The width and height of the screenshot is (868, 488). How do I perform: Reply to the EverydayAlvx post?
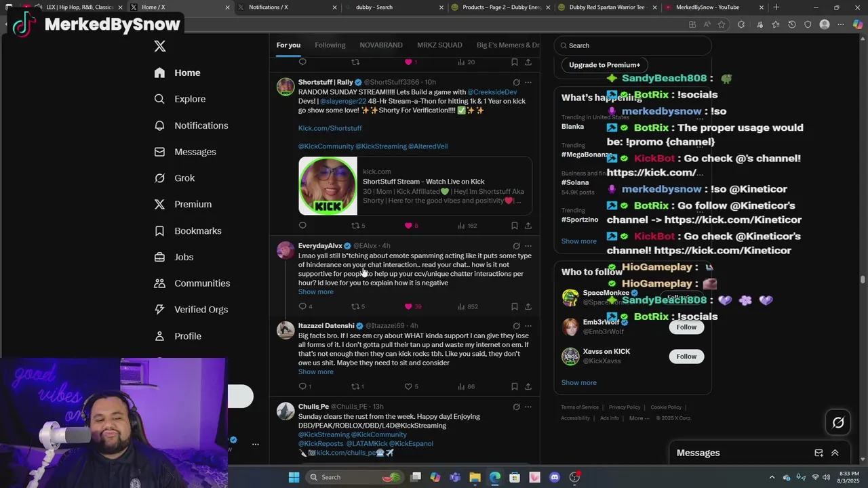click(x=302, y=306)
